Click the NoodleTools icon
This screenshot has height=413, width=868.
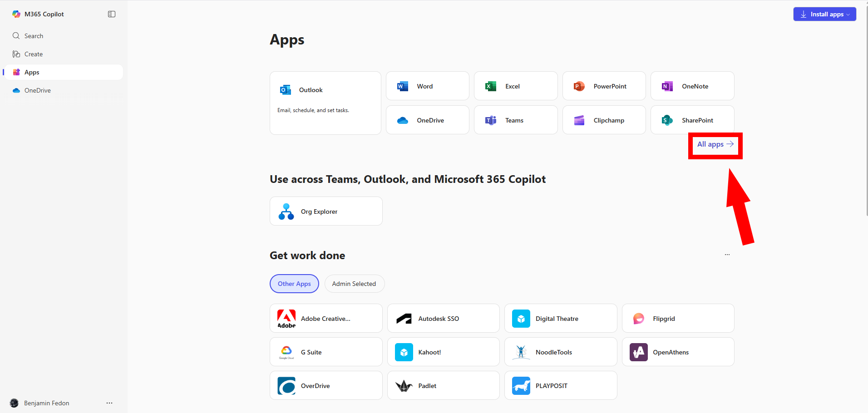[521, 352]
